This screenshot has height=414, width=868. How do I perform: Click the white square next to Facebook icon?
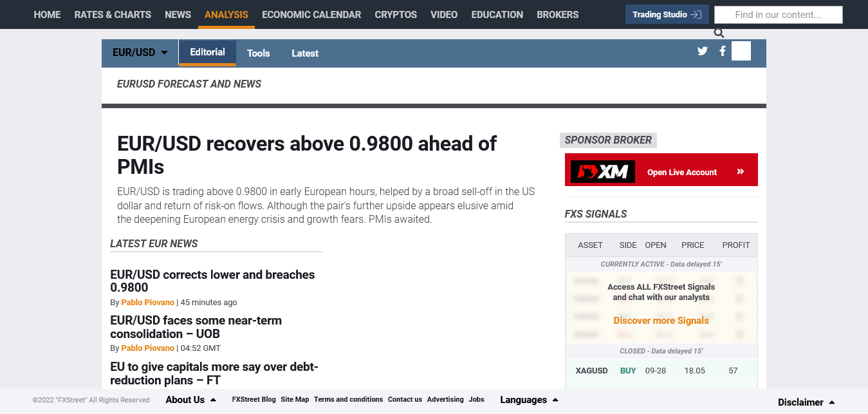(741, 51)
